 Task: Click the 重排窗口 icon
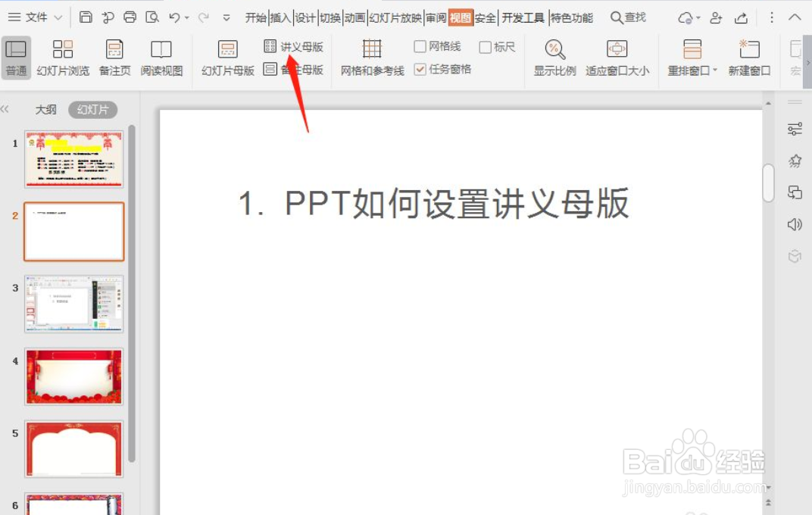pyautogui.click(x=692, y=50)
